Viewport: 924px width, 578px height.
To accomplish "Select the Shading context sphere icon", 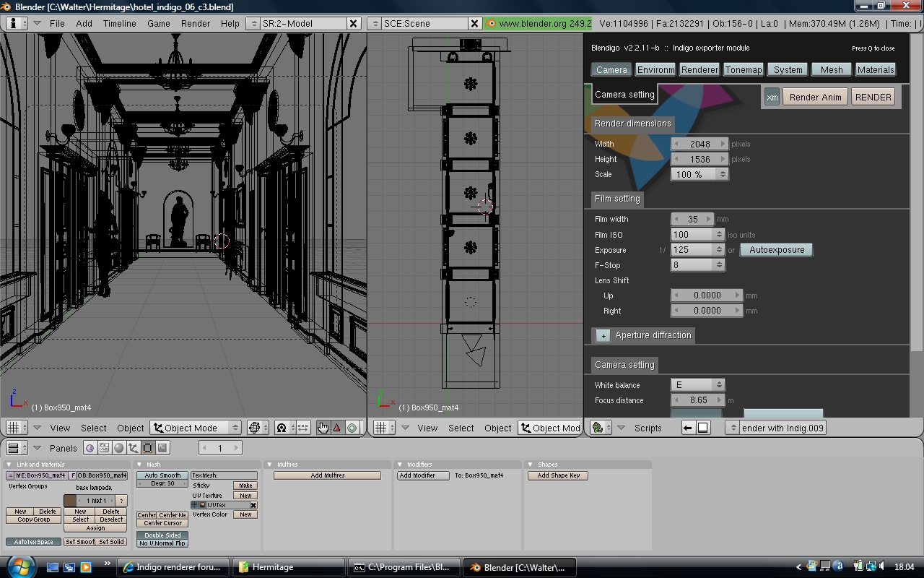I will [x=119, y=448].
